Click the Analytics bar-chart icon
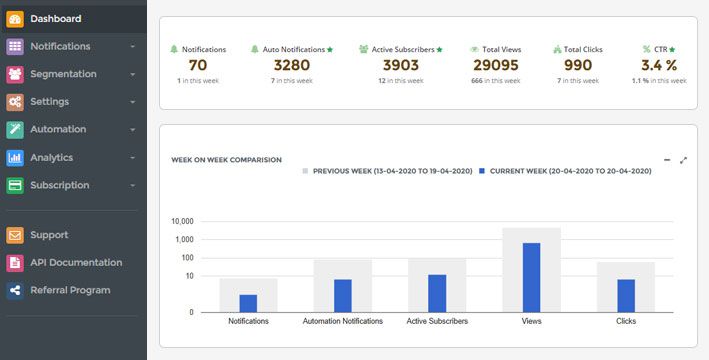The width and height of the screenshot is (709, 360). point(15,158)
